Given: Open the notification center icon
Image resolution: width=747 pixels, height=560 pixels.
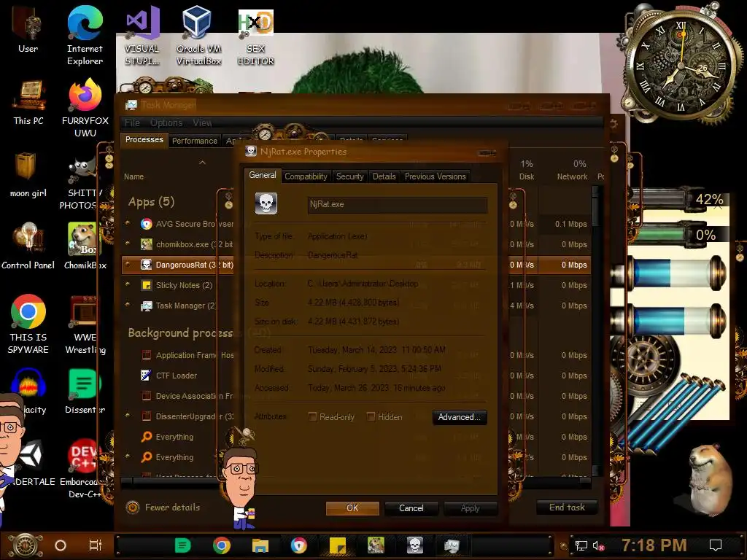Looking at the screenshot, I should click(716, 545).
